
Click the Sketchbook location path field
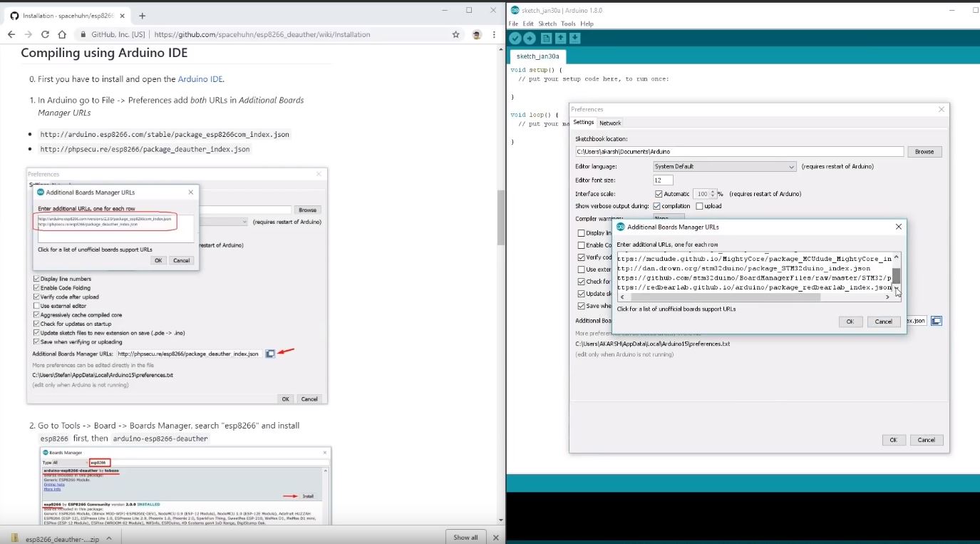(739, 152)
